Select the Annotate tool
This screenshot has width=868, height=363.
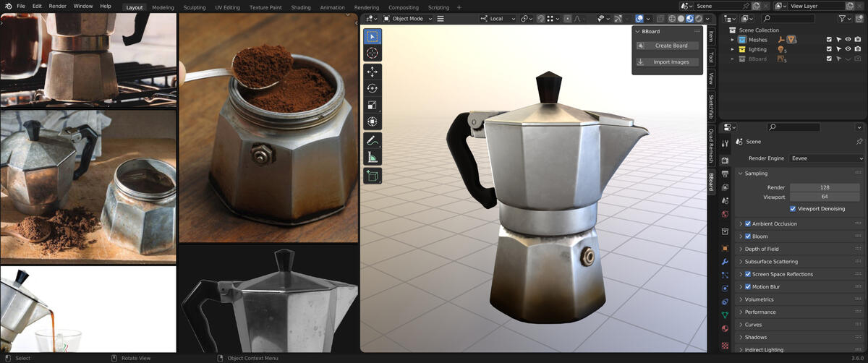click(x=373, y=140)
